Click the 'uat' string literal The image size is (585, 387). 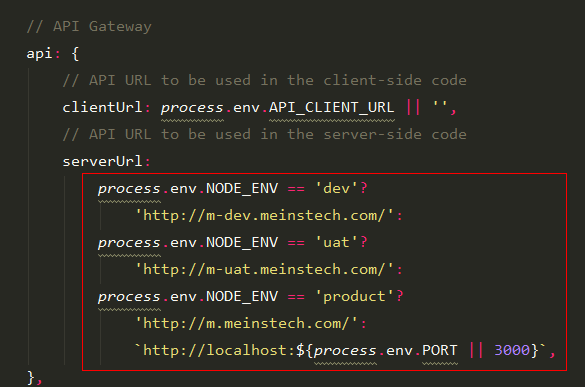tap(336, 243)
